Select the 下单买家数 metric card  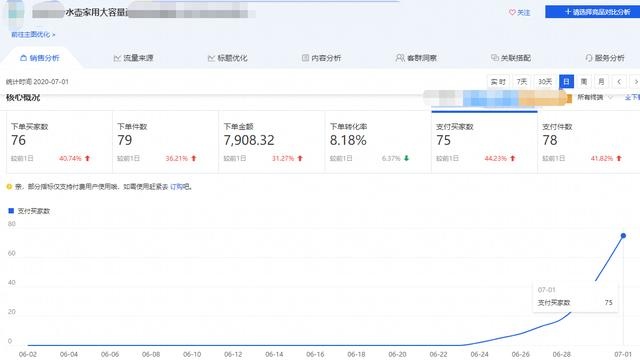click(x=59, y=142)
